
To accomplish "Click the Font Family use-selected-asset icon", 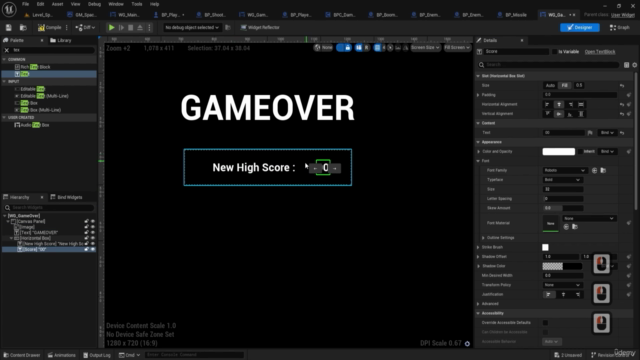I will coord(594,170).
